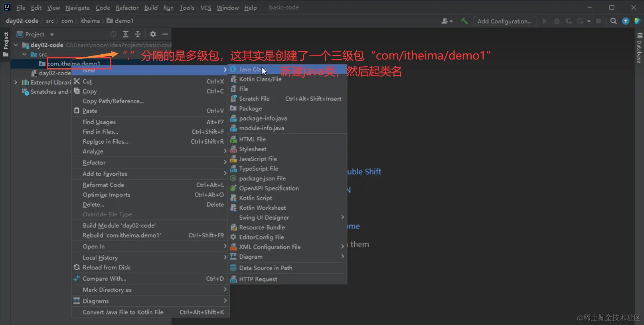644x325 pixels.
Task: Choose Kotlin Class/File in New submenu
Action: point(288,79)
